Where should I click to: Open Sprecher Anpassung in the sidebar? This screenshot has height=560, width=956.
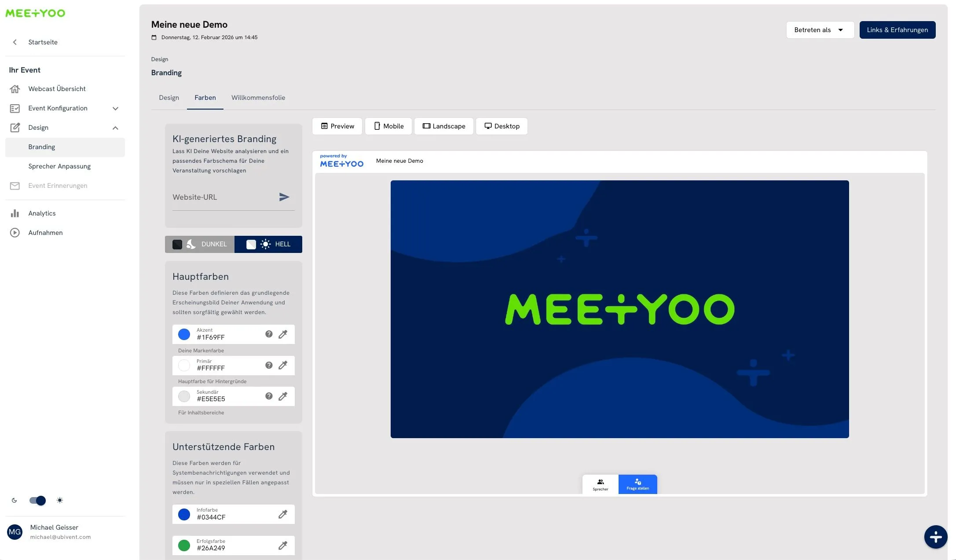click(65, 166)
